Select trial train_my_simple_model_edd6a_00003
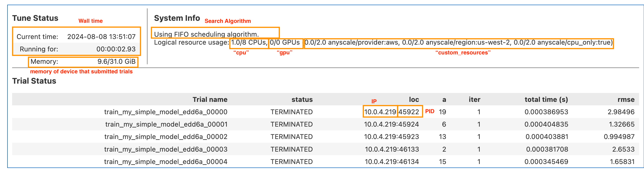Viewport: 644px width, 171px height. pos(165,149)
